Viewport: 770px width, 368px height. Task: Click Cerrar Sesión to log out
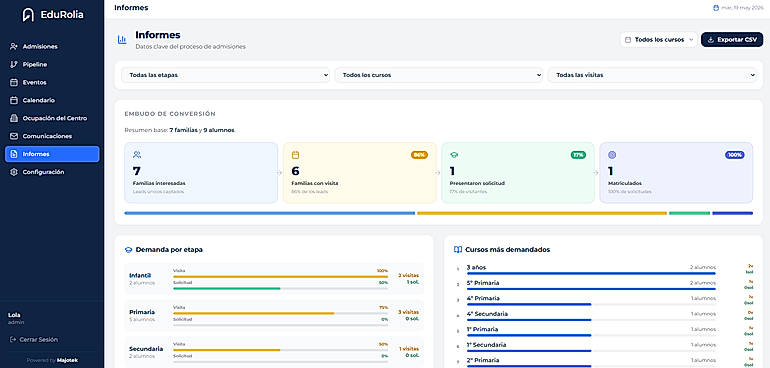pyautogui.click(x=34, y=340)
